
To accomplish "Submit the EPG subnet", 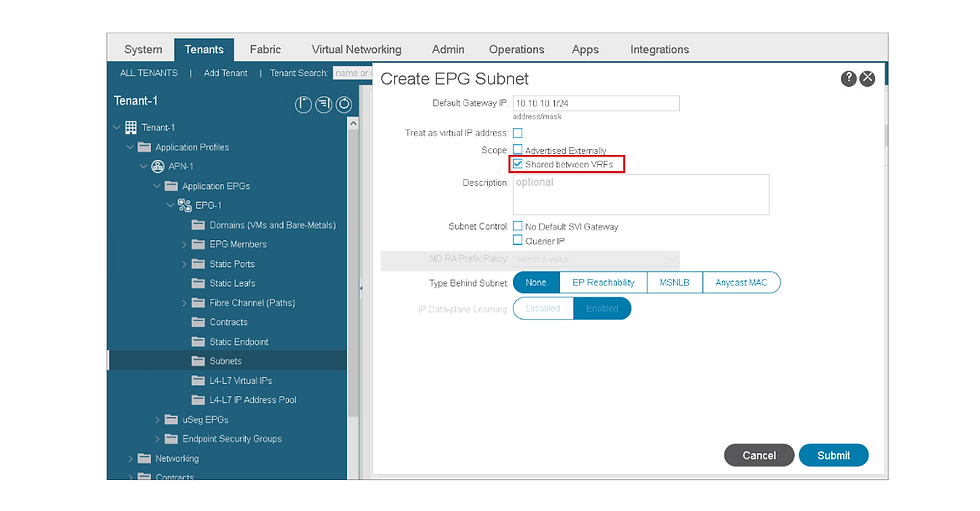I will click(x=834, y=455).
